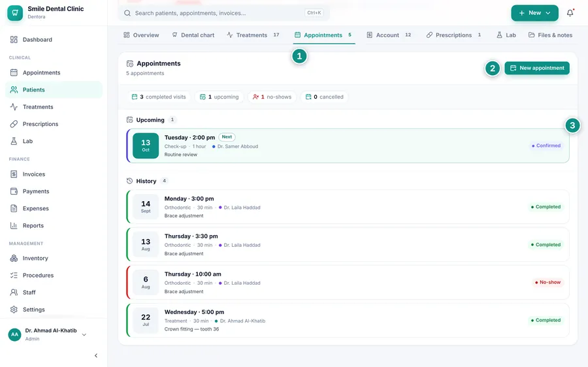Open the Thursday 3:30 pm appointment row
The width and height of the screenshot is (588, 367).
tap(348, 244)
